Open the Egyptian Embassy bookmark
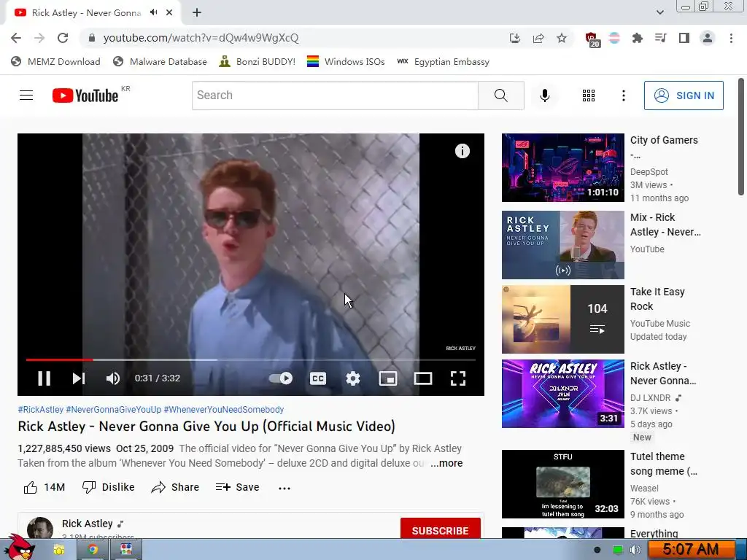This screenshot has height=560, width=747. pyautogui.click(x=443, y=61)
